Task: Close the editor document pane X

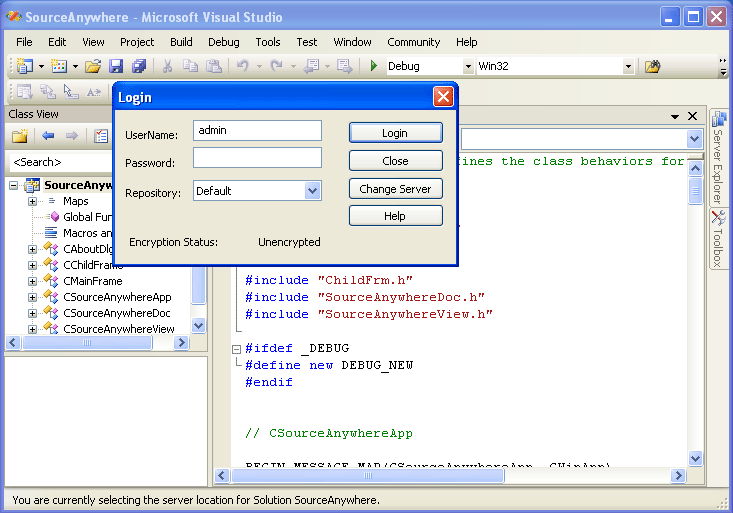Action: coord(692,116)
